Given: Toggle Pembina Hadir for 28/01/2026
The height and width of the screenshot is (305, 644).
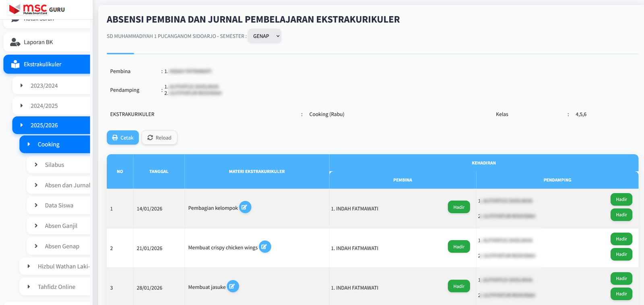Looking at the screenshot, I should tap(459, 286).
